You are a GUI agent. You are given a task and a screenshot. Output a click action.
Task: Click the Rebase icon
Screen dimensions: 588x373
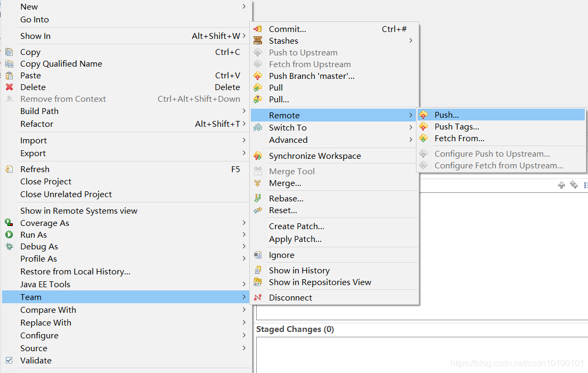(258, 198)
